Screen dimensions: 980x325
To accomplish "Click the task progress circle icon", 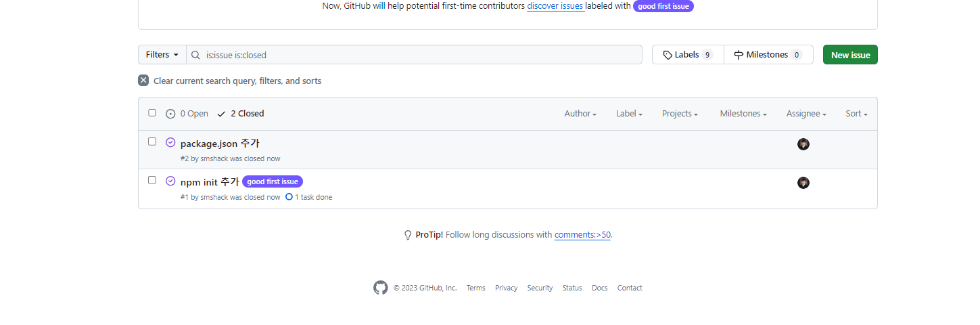I will point(289,197).
